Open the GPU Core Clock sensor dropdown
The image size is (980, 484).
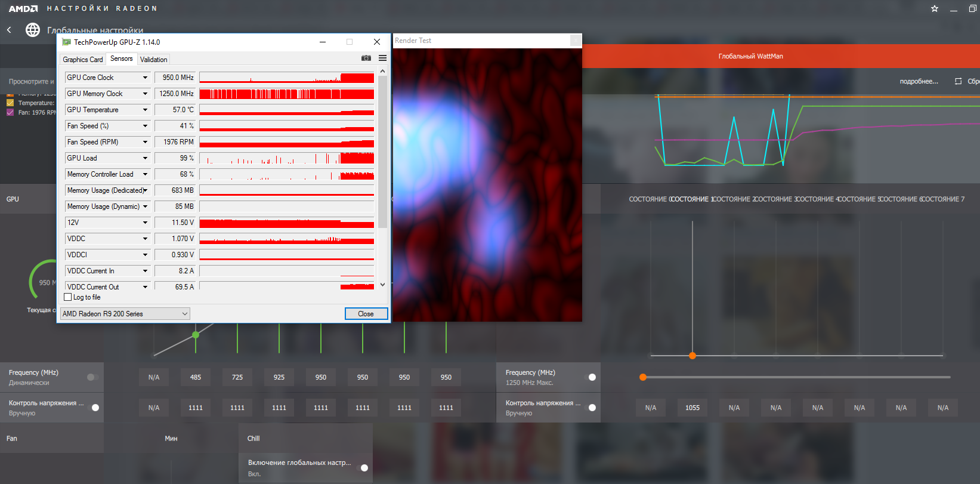(x=107, y=78)
